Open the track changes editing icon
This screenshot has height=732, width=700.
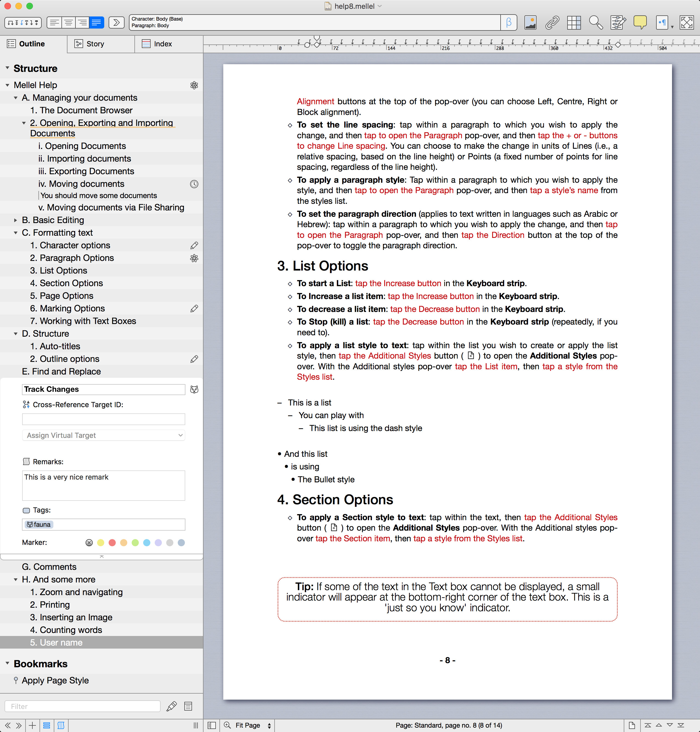pos(618,22)
